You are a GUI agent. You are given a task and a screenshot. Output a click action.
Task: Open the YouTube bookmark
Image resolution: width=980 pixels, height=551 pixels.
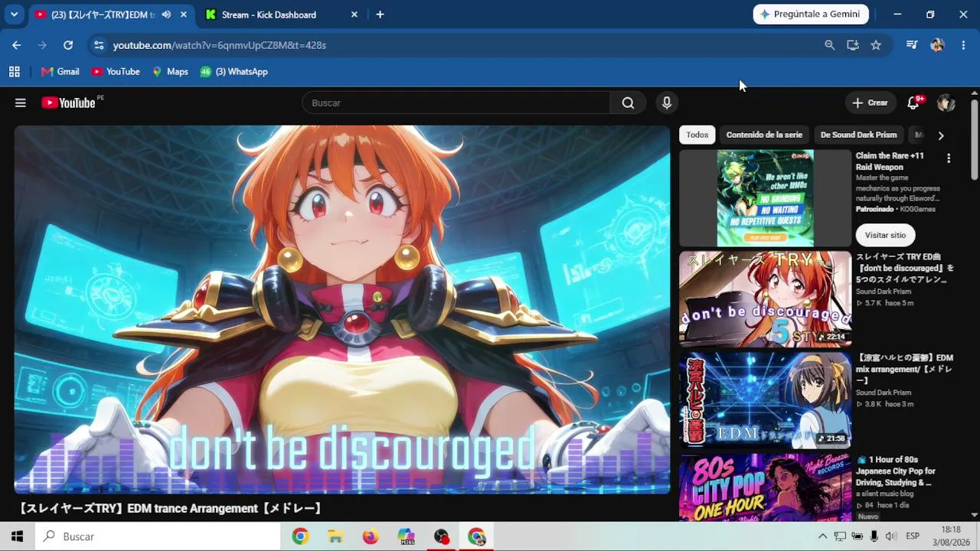coord(116,72)
